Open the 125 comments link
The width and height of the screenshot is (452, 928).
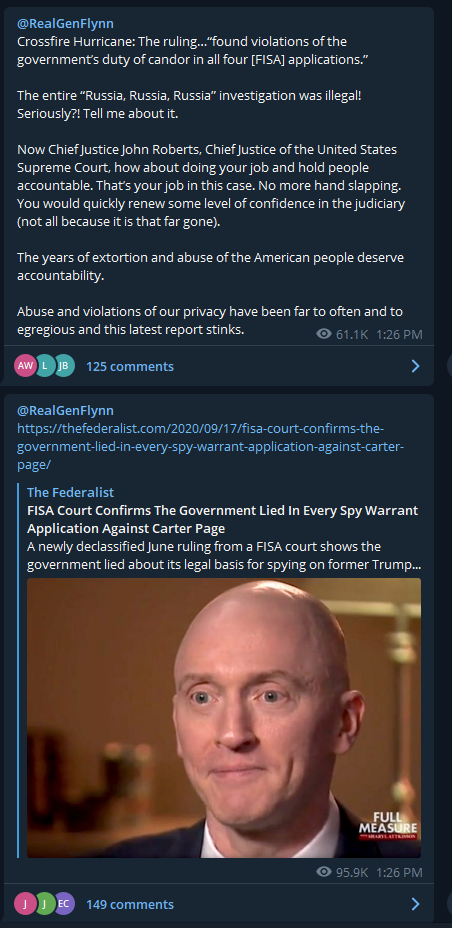(130, 366)
